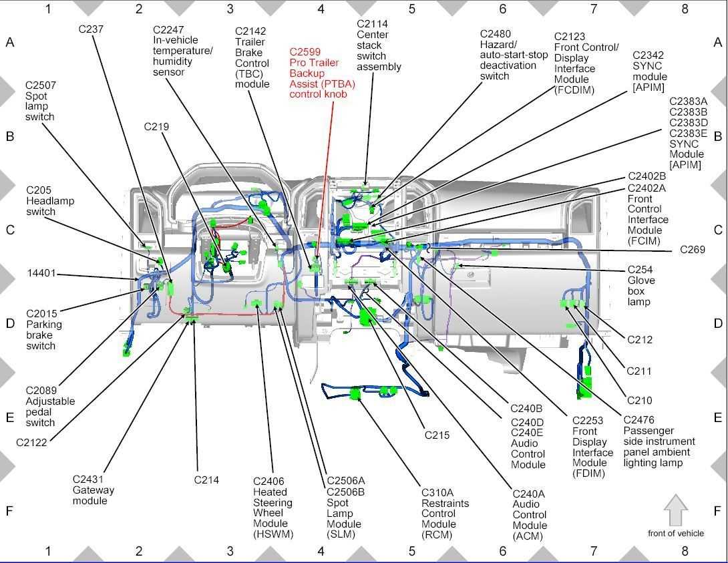Image resolution: width=728 pixels, height=563 pixels.
Task: Select the C2402A Front Control Interface Module label
Action: pyautogui.click(x=648, y=214)
